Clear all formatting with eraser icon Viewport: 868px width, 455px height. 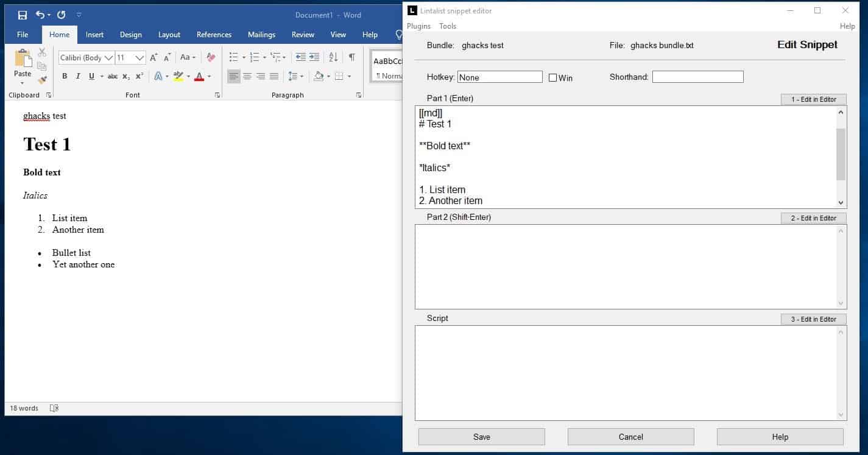211,57
